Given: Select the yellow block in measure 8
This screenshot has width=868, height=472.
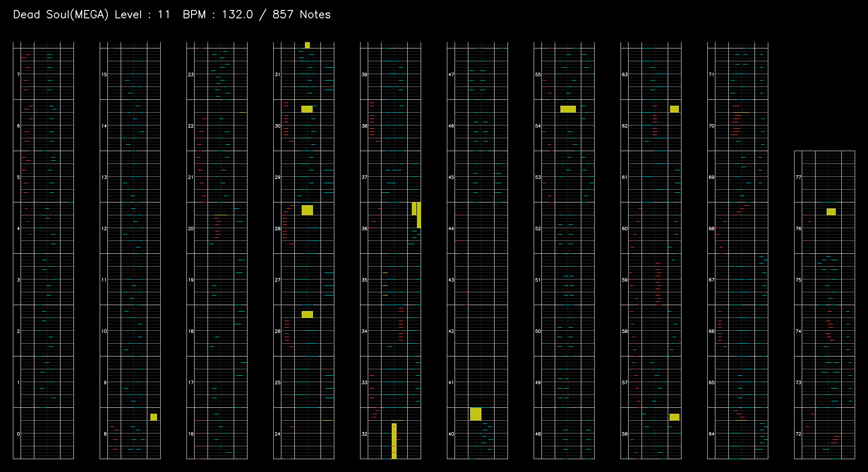Looking at the screenshot, I should (x=154, y=417).
